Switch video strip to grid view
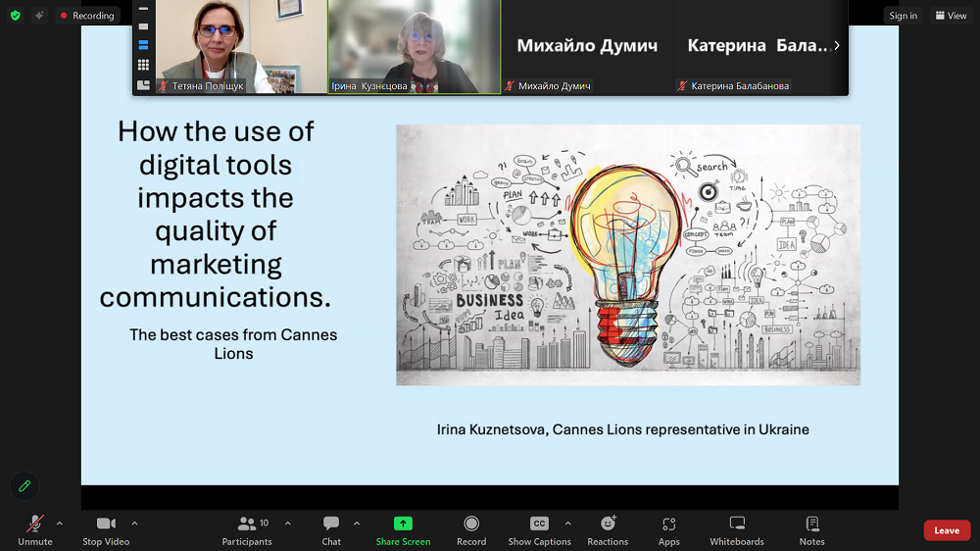The image size is (980, 551). pos(143,65)
